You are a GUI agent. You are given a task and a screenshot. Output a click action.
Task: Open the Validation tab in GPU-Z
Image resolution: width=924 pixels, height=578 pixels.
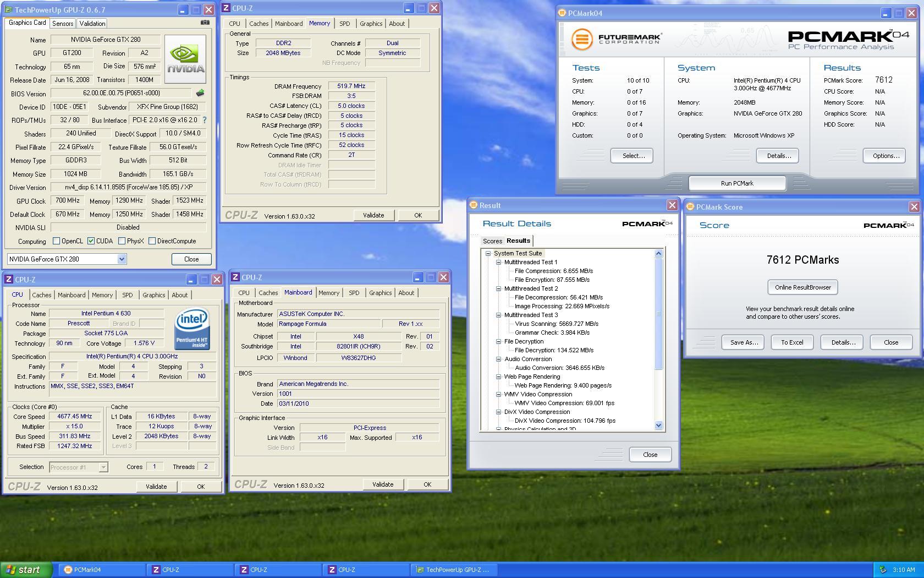coord(92,24)
